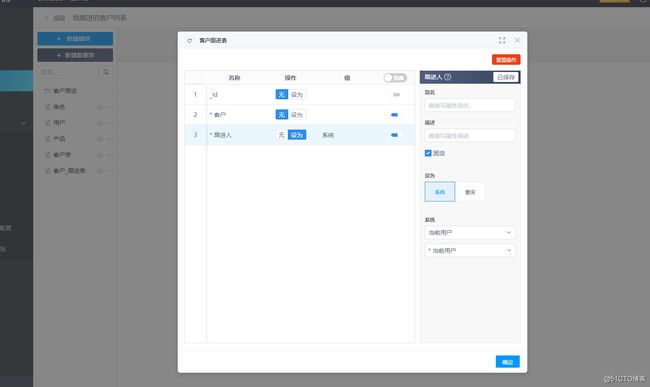This screenshot has height=387, width=650.
Task: Open more options for 产品 item
Action: (x=110, y=139)
